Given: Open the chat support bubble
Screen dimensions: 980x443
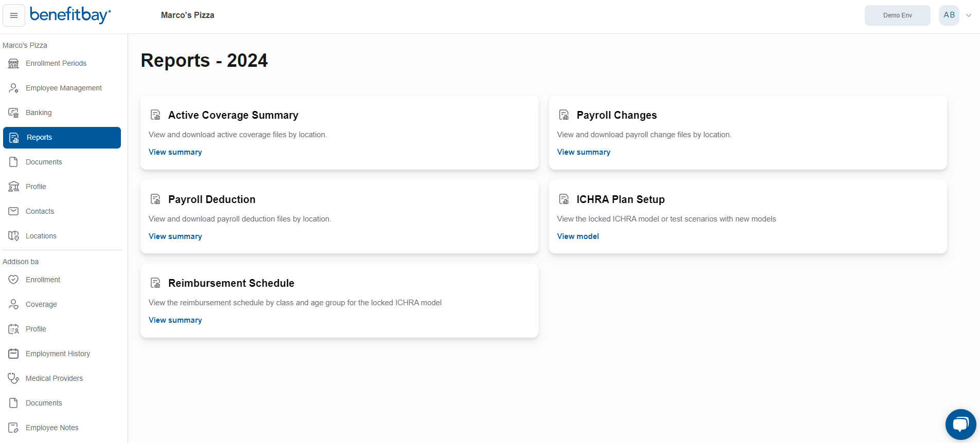Looking at the screenshot, I should (960, 424).
